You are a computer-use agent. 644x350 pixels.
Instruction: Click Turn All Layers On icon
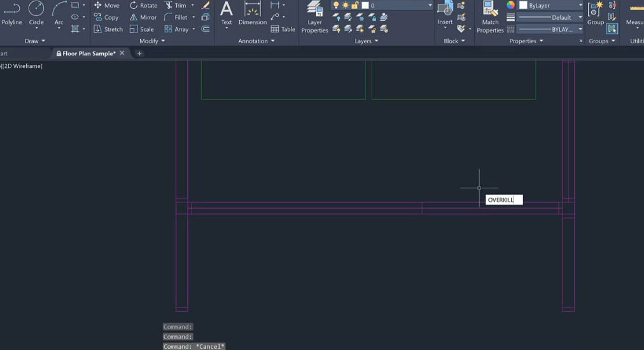click(x=336, y=29)
